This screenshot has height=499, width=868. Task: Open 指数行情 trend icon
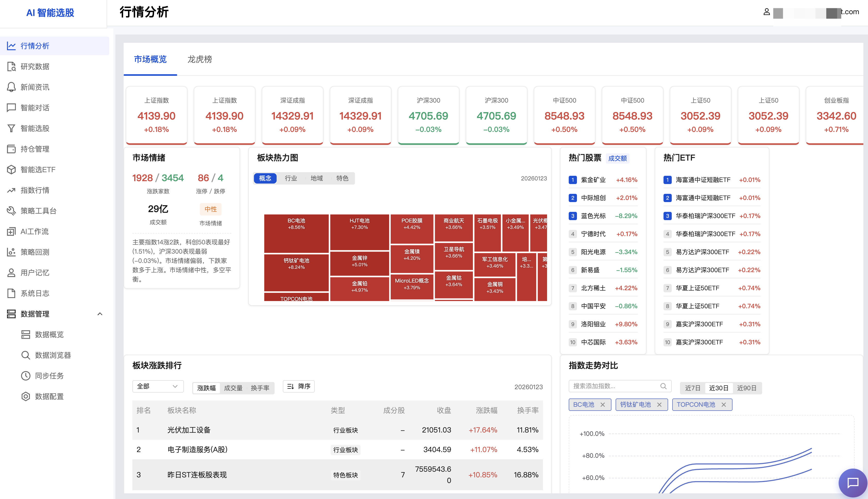click(x=11, y=190)
